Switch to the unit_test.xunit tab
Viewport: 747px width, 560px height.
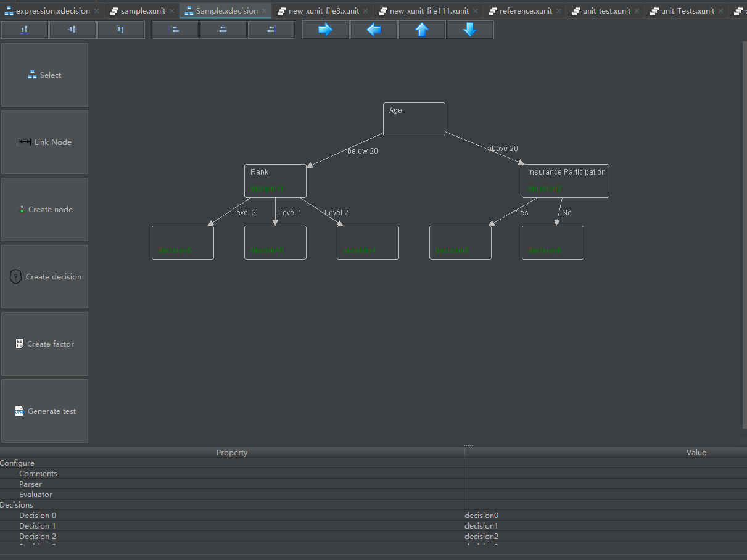606,10
